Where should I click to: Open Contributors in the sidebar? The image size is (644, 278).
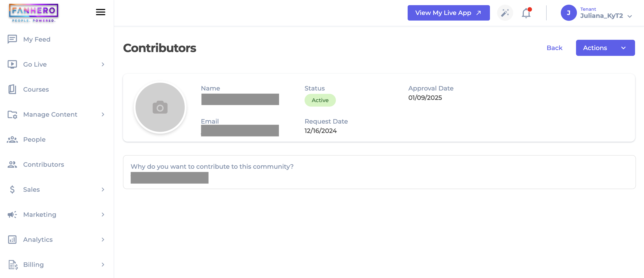44,164
